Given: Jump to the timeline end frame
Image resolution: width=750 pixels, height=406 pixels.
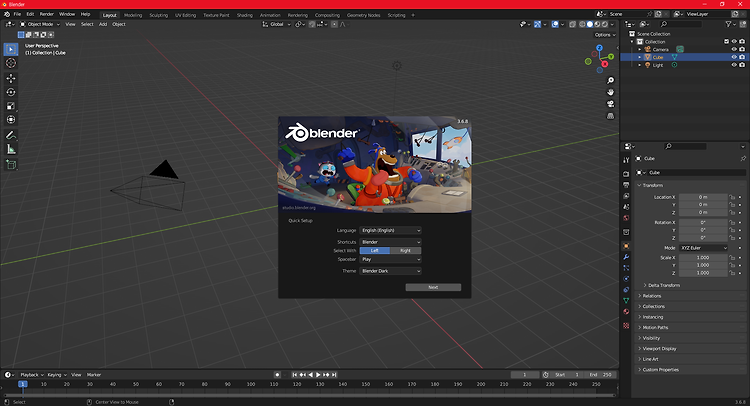Looking at the screenshot, I should point(334,375).
